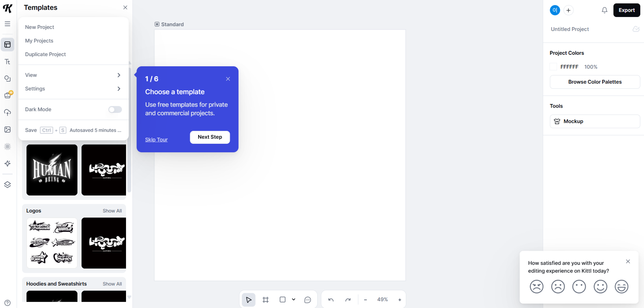Click New Project menu item
The image size is (644, 308).
(x=39, y=27)
